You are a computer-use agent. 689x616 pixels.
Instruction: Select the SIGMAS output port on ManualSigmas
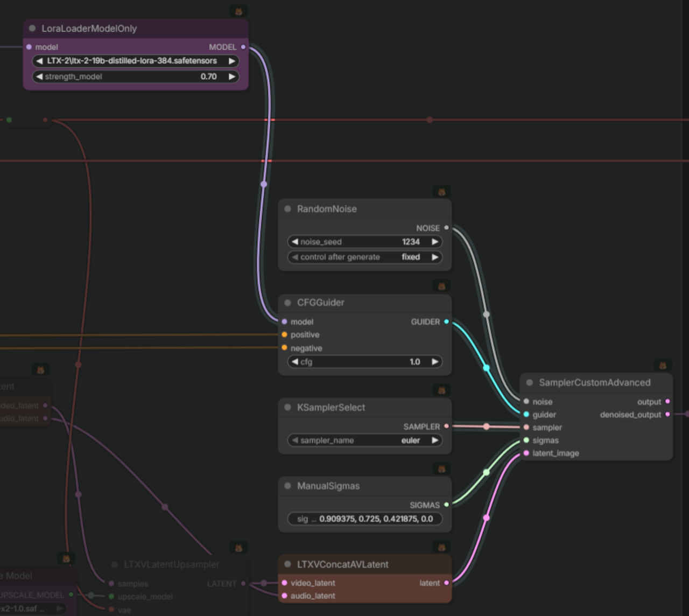click(446, 505)
